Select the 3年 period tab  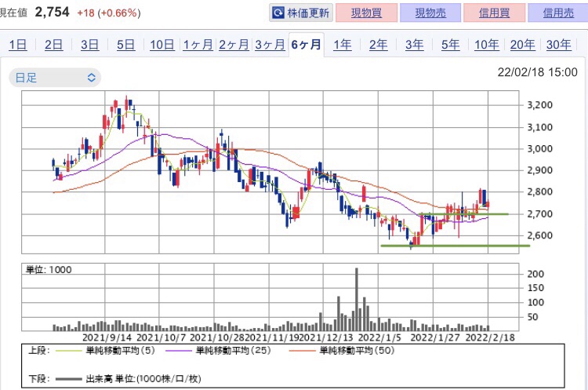[x=415, y=45]
